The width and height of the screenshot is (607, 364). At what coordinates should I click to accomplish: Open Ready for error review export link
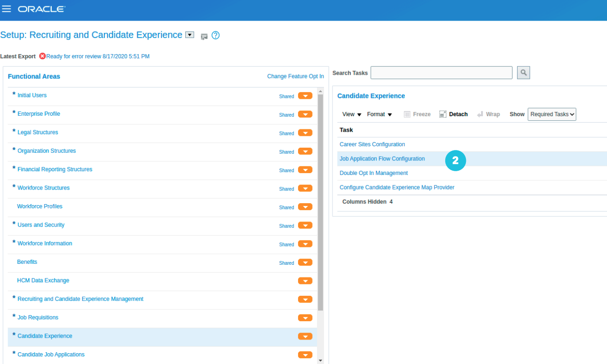98,56
